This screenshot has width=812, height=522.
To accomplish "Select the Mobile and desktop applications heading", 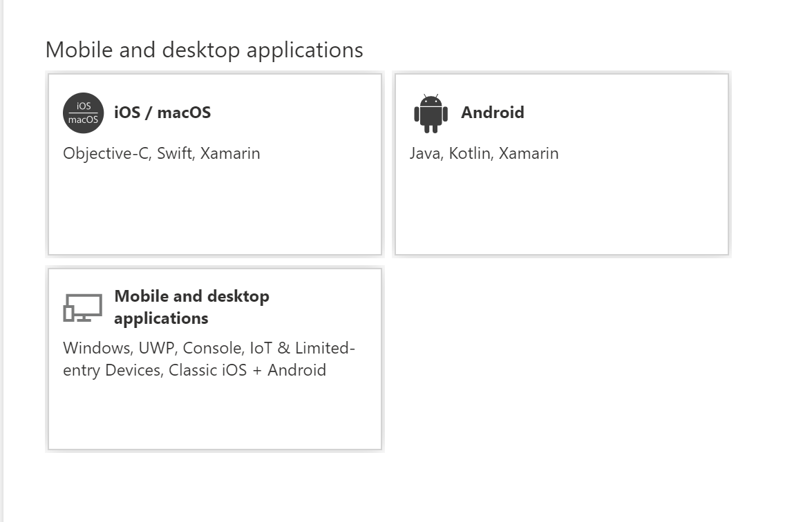I will (192, 307).
